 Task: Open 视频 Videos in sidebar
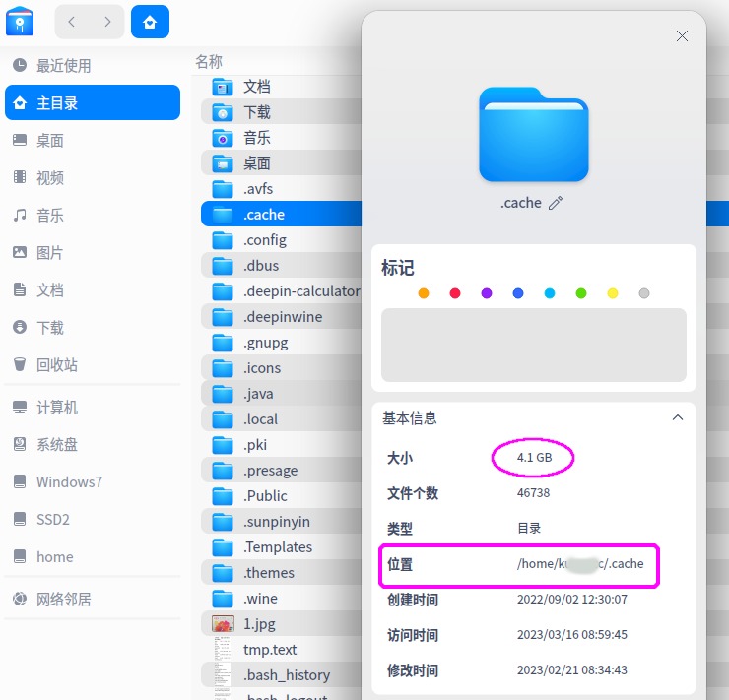point(93,177)
